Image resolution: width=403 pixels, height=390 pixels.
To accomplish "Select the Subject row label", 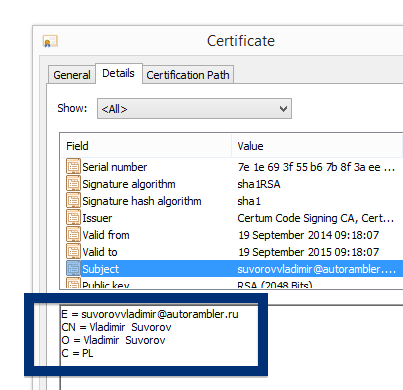I will 100,269.
